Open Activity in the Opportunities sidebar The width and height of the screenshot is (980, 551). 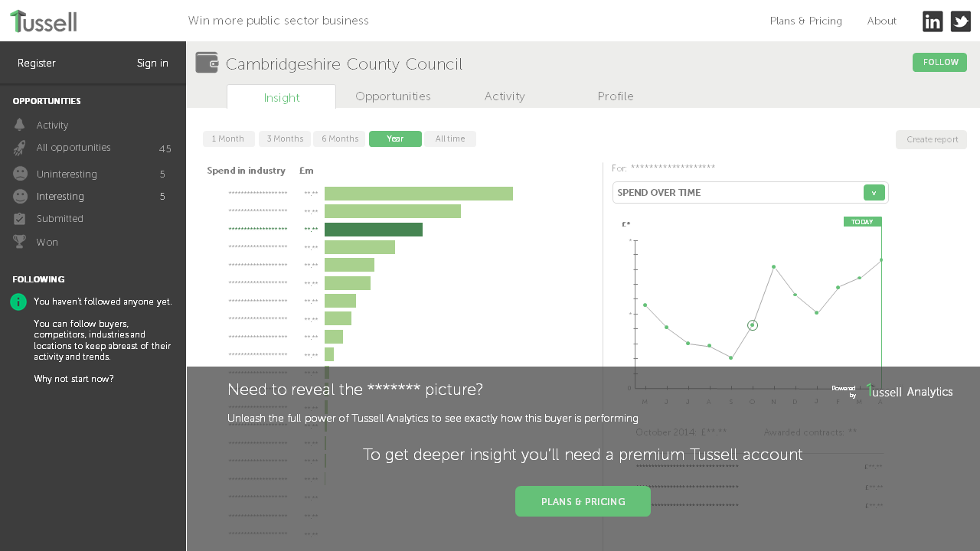52,126
